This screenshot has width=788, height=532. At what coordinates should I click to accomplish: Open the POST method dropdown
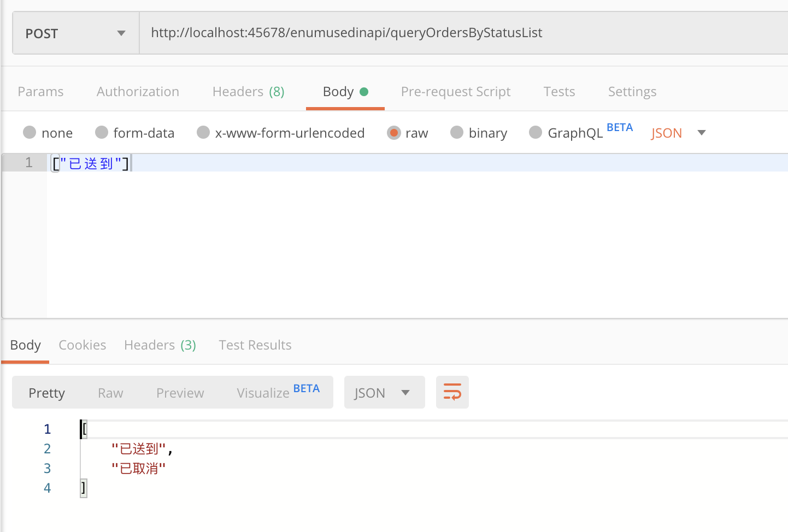click(x=75, y=33)
